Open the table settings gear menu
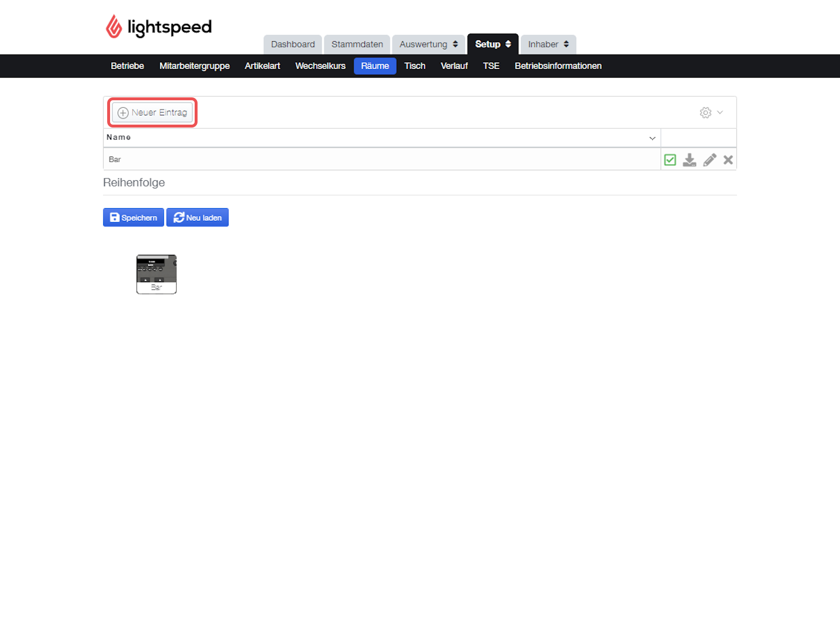 [711, 112]
